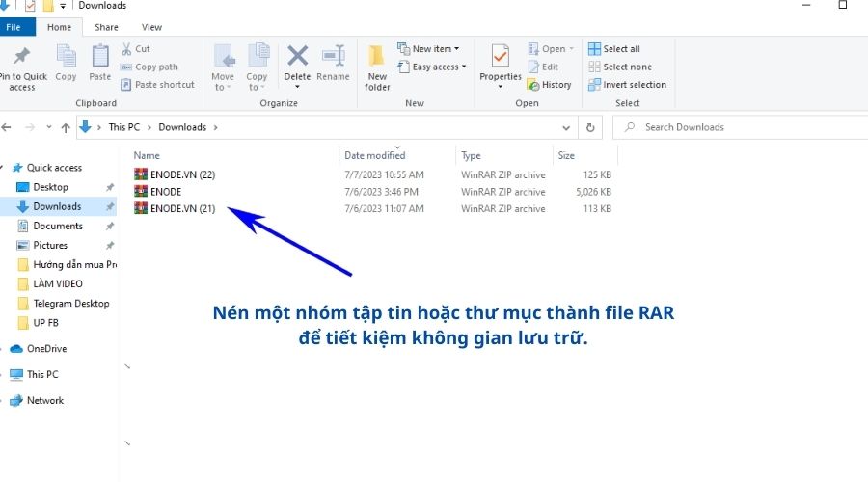Sort files by Date modified column
The image size is (868, 482).
(x=375, y=155)
